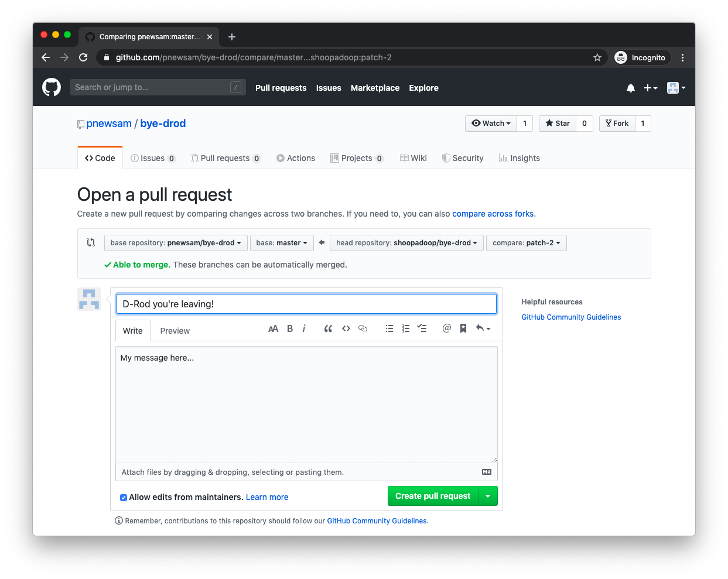Apply bold formatting to text
728x579 pixels.
click(290, 328)
